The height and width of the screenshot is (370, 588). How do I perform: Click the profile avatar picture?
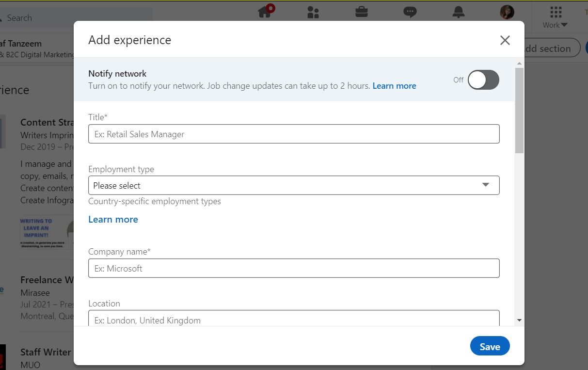click(x=507, y=12)
